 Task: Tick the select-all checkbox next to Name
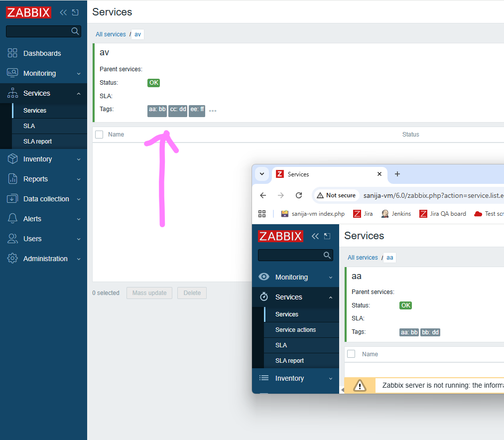click(x=99, y=135)
